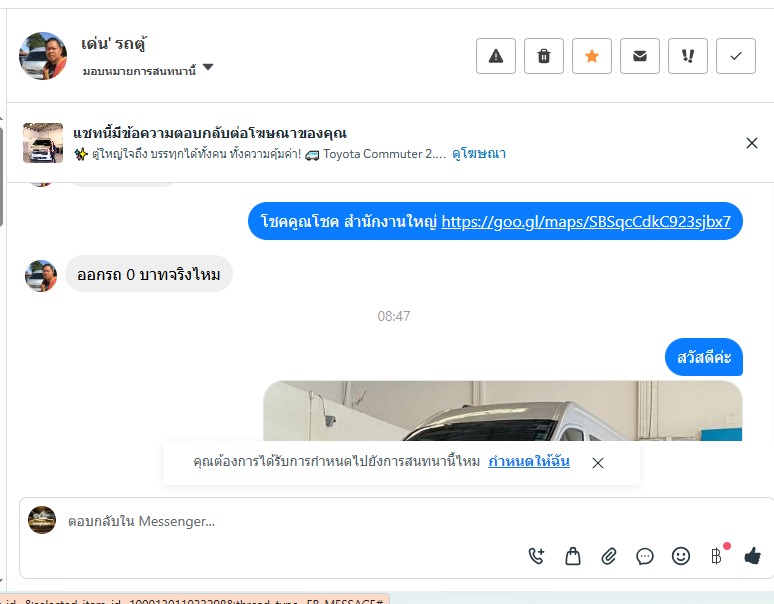The height and width of the screenshot is (604, 774).
Task: Open the emoji picker smiley icon
Action: coord(681,556)
